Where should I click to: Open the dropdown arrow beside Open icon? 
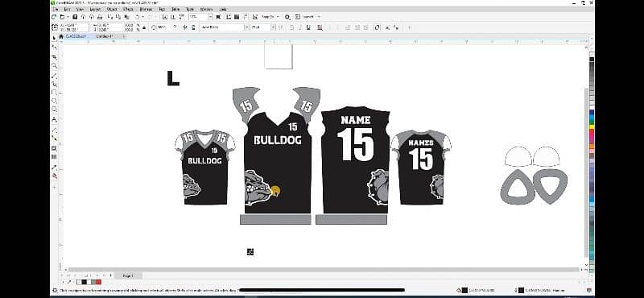click(68, 17)
